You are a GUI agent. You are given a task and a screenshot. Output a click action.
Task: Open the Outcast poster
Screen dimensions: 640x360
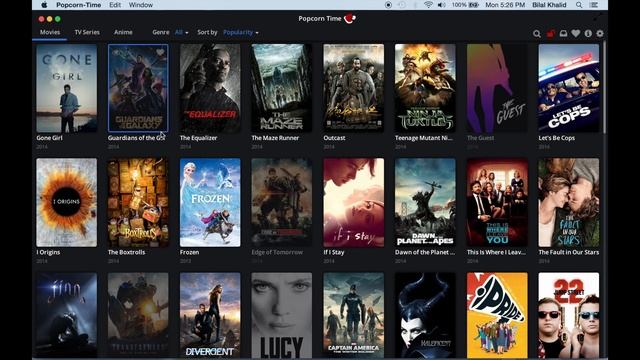pyautogui.click(x=353, y=88)
